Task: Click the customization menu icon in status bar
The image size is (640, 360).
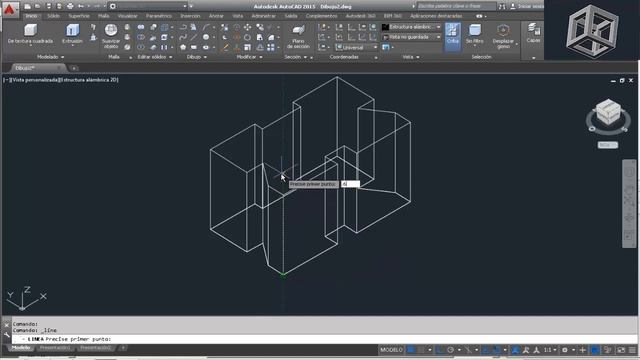Action: [632, 350]
